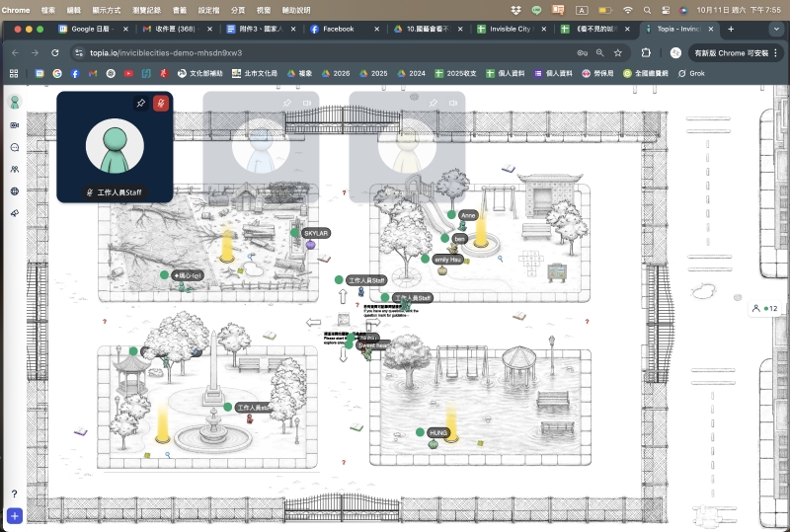Open the participant count panel showing 12
This screenshot has height=532, width=790.
(x=765, y=309)
